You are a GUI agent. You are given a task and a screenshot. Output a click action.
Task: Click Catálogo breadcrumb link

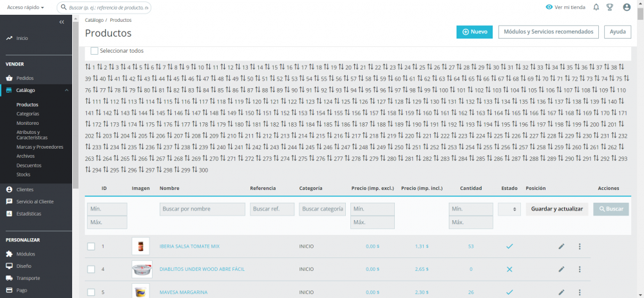(94, 20)
